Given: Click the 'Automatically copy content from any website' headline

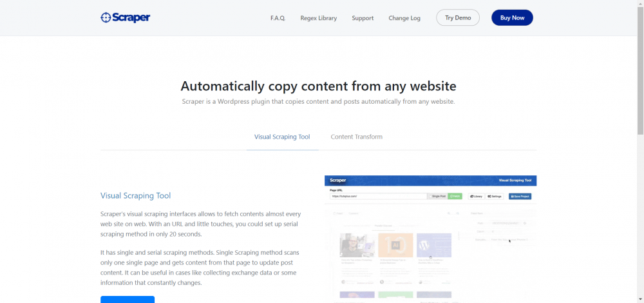Looking at the screenshot, I should [318, 86].
